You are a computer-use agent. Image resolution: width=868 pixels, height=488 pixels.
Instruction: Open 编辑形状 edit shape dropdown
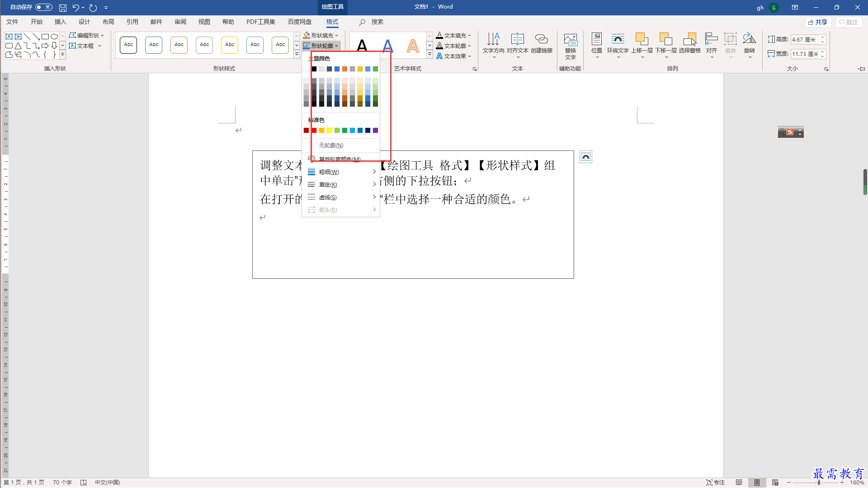tap(86, 35)
